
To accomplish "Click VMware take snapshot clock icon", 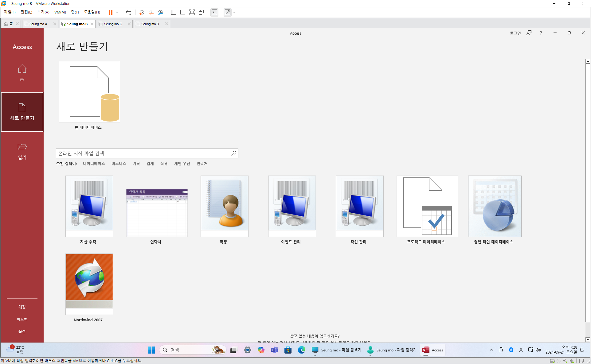I will click(142, 12).
